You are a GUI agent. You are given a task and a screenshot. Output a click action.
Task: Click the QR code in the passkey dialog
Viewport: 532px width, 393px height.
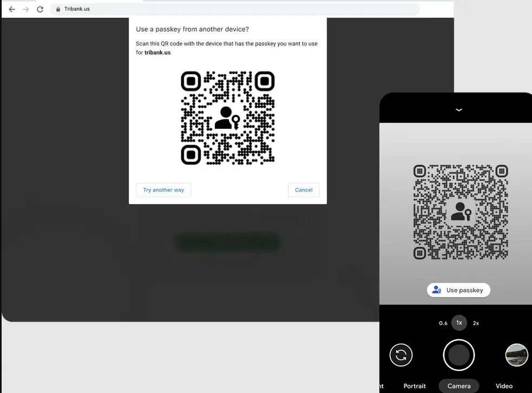point(228,118)
